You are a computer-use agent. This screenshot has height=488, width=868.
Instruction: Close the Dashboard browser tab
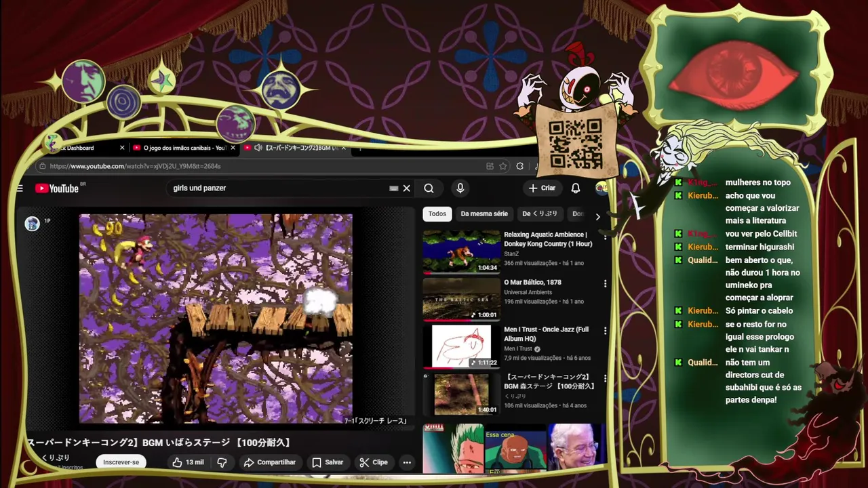(x=122, y=148)
